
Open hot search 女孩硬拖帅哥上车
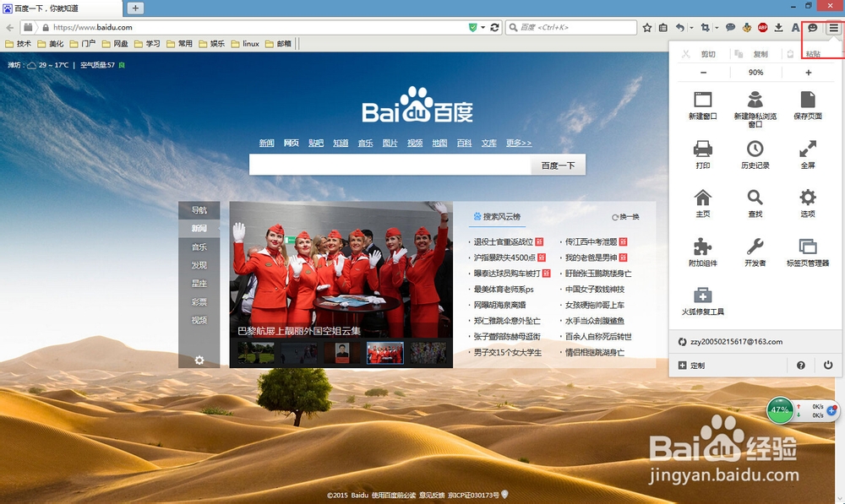click(594, 305)
